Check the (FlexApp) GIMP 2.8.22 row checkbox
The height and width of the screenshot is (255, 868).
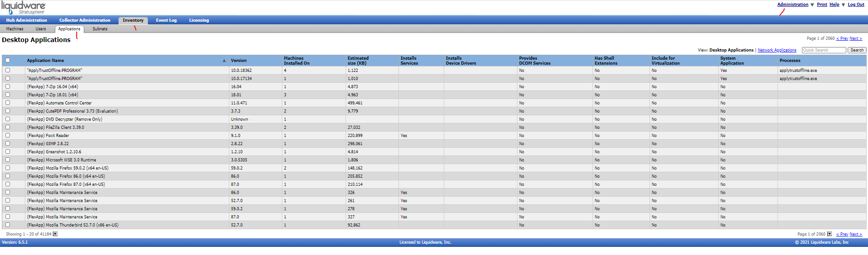coord(8,143)
